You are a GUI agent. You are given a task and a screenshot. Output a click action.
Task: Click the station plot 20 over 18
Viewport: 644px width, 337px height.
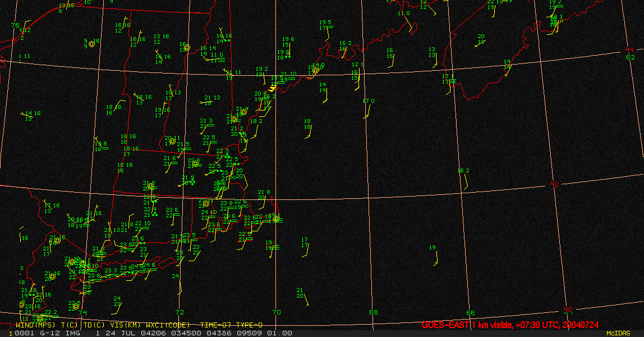coord(481,39)
